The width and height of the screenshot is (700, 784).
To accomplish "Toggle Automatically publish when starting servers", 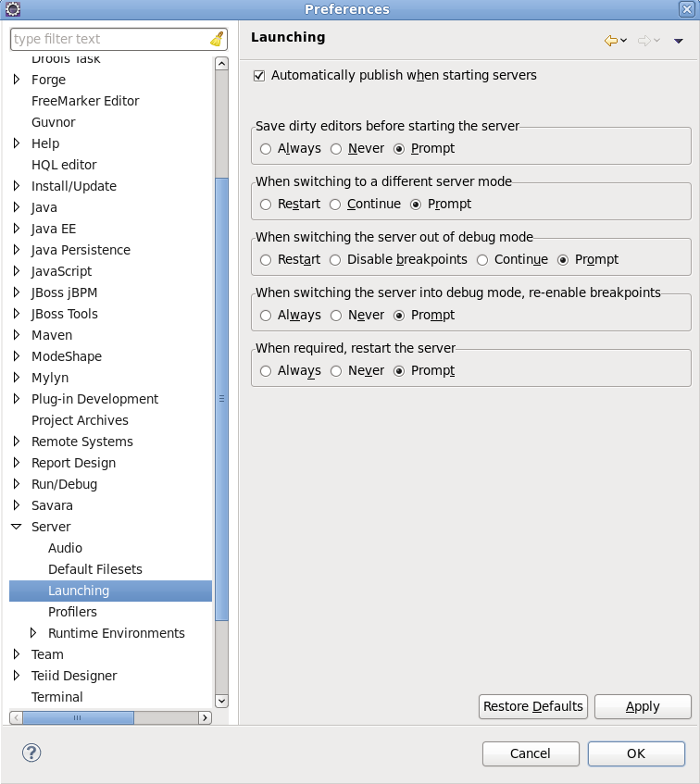I will 259,75.
